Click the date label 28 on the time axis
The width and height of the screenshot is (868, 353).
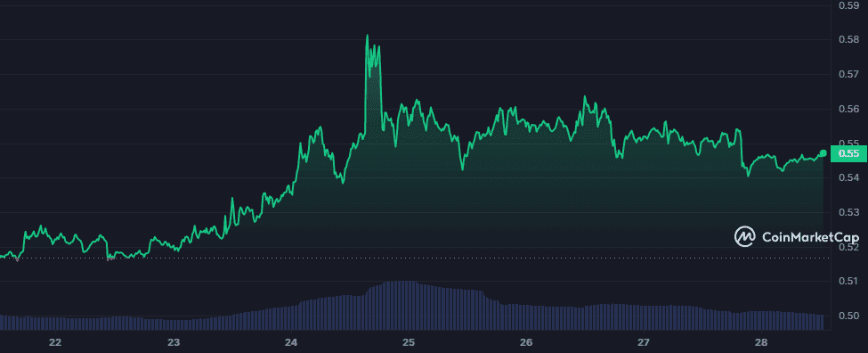[x=762, y=341]
